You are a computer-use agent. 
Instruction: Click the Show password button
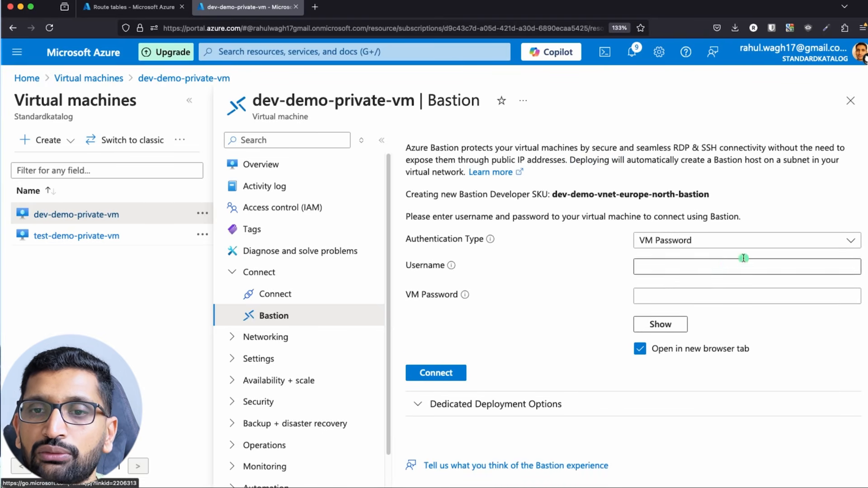(x=660, y=324)
